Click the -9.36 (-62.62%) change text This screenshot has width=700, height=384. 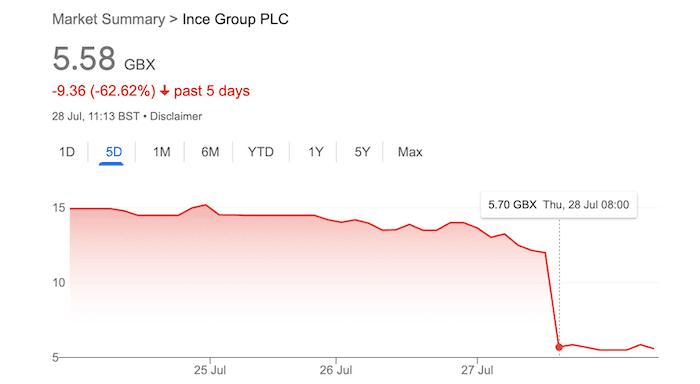point(104,91)
